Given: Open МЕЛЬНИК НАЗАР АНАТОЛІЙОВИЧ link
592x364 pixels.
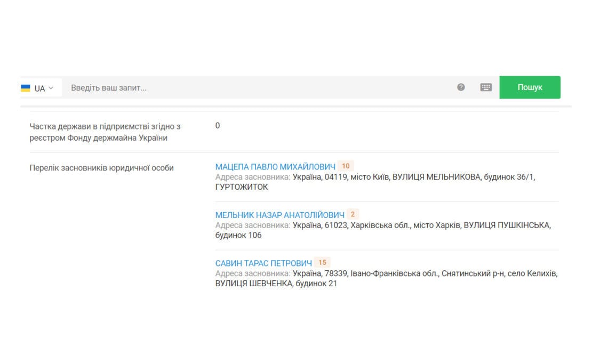Looking at the screenshot, I should tap(280, 215).
